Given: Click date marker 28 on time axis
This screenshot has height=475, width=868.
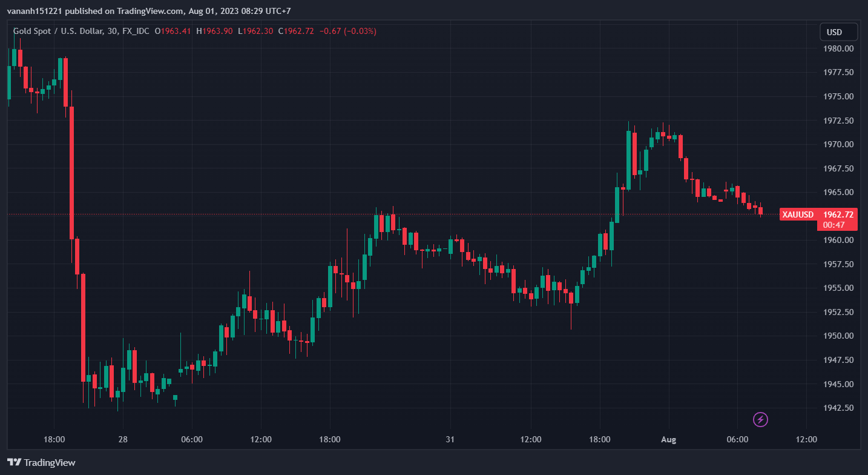Looking at the screenshot, I should (x=123, y=439).
